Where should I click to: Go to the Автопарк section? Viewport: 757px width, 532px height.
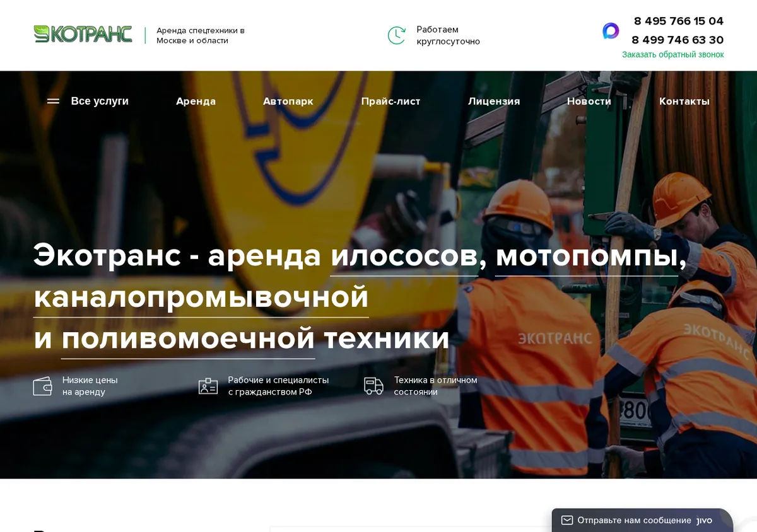[x=288, y=101]
